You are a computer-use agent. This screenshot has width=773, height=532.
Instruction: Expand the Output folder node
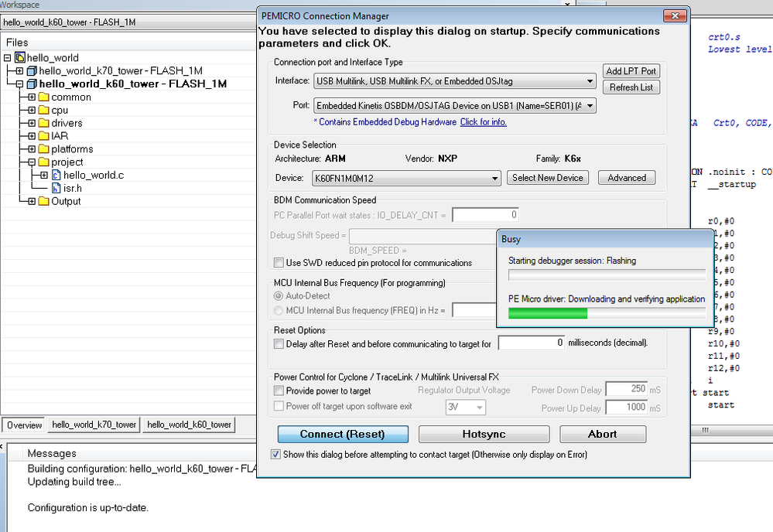tap(32, 201)
